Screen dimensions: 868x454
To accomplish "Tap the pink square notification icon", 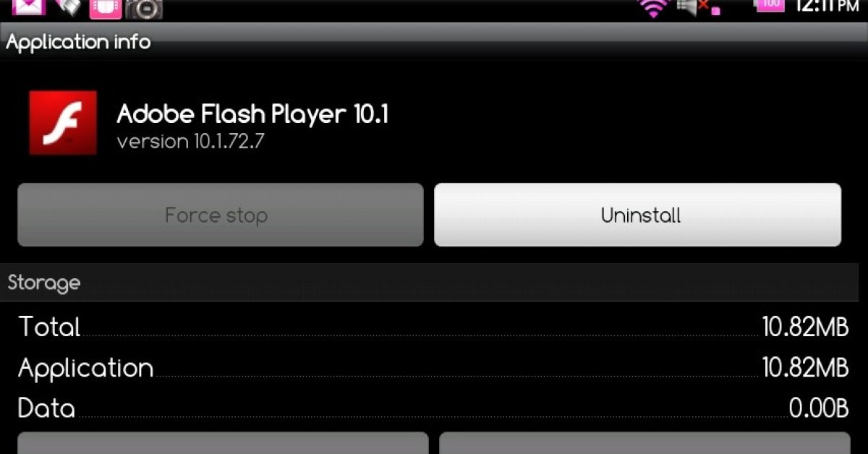I will [x=106, y=9].
